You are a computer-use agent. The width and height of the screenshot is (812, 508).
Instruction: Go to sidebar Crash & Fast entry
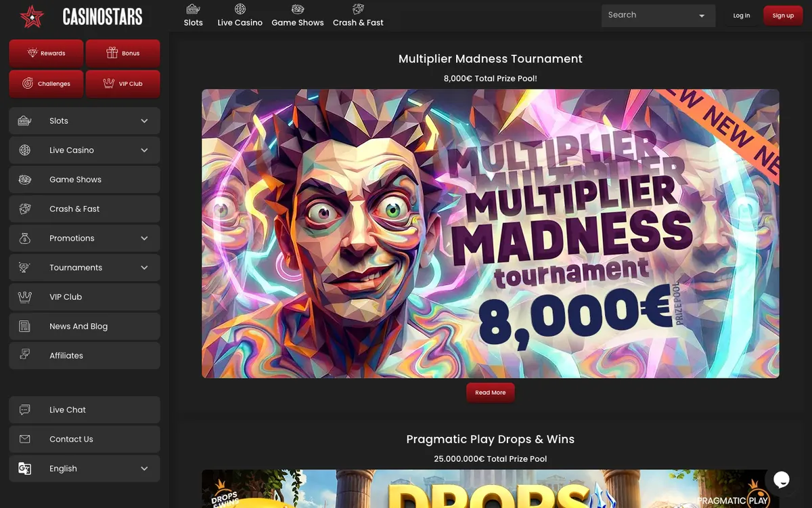tap(85, 209)
